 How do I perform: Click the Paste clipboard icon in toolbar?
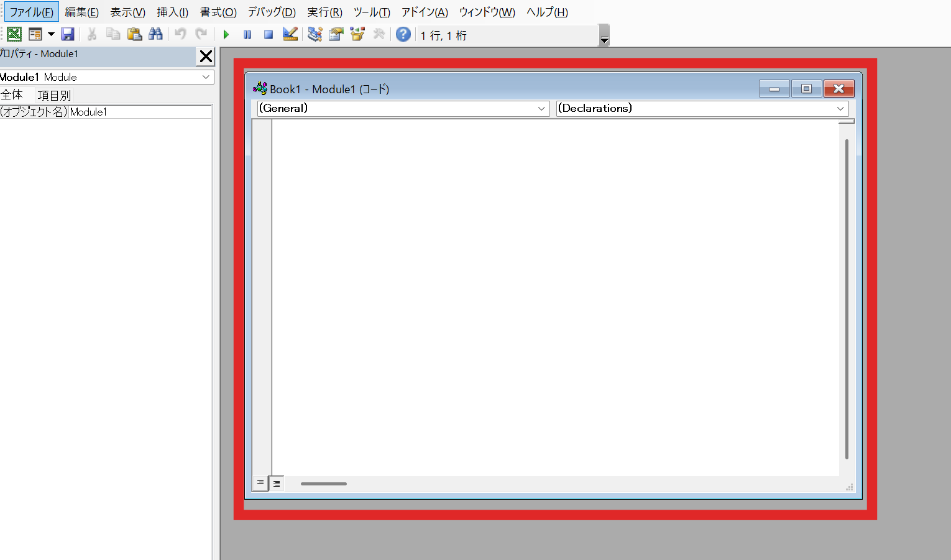(x=134, y=34)
